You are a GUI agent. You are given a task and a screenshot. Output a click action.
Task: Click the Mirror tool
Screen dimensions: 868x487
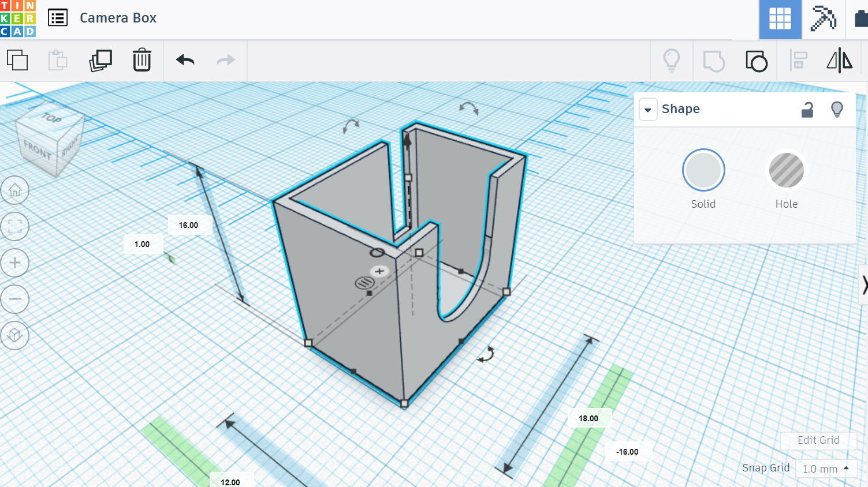839,61
